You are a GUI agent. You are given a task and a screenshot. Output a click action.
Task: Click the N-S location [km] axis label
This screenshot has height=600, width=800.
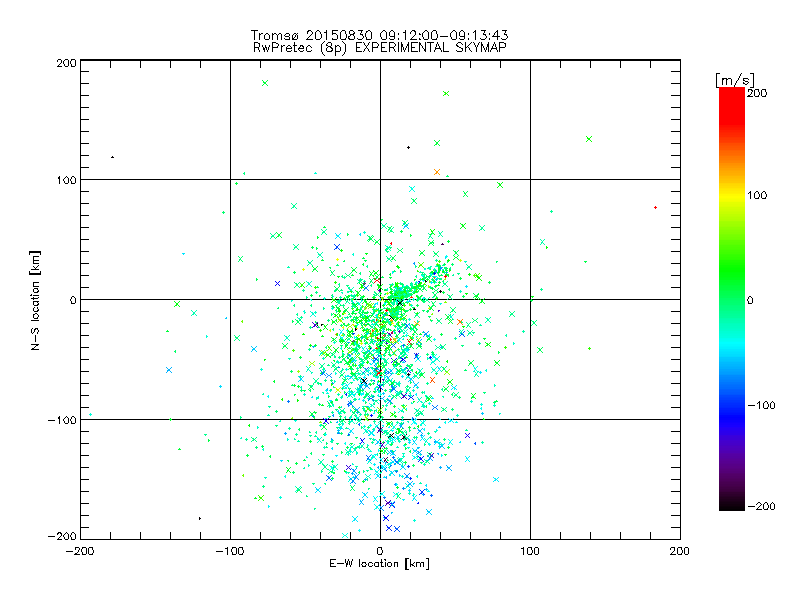pyautogui.click(x=35, y=301)
